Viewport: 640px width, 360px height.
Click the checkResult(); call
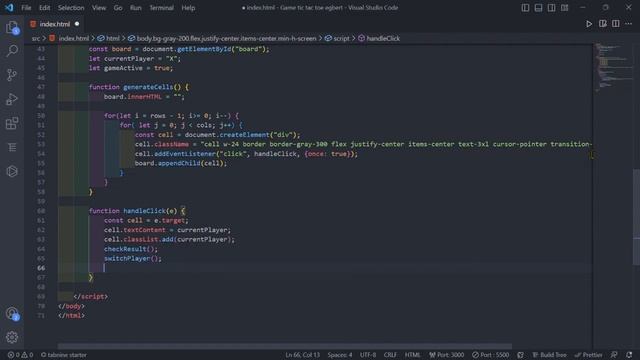[x=131, y=249]
